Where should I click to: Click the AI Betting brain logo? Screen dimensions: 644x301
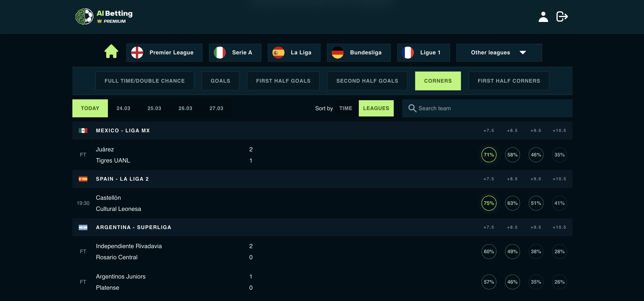pyautogui.click(x=84, y=16)
